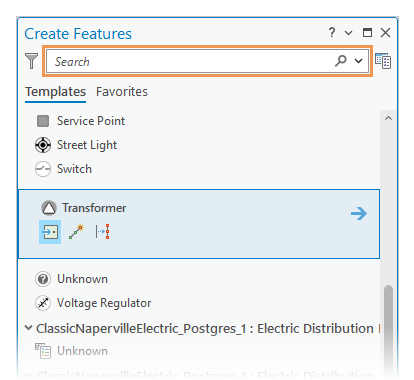
Task: Open Transformer active template arrow
Action: click(x=359, y=213)
